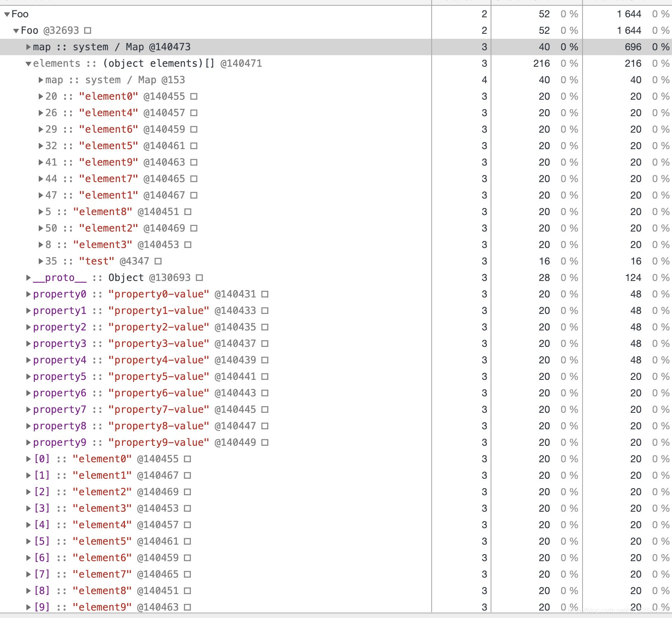Viewport: 672px width, 618px height.
Task: Click the square icon after [6] :: "element6"
Action: (188, 558)
